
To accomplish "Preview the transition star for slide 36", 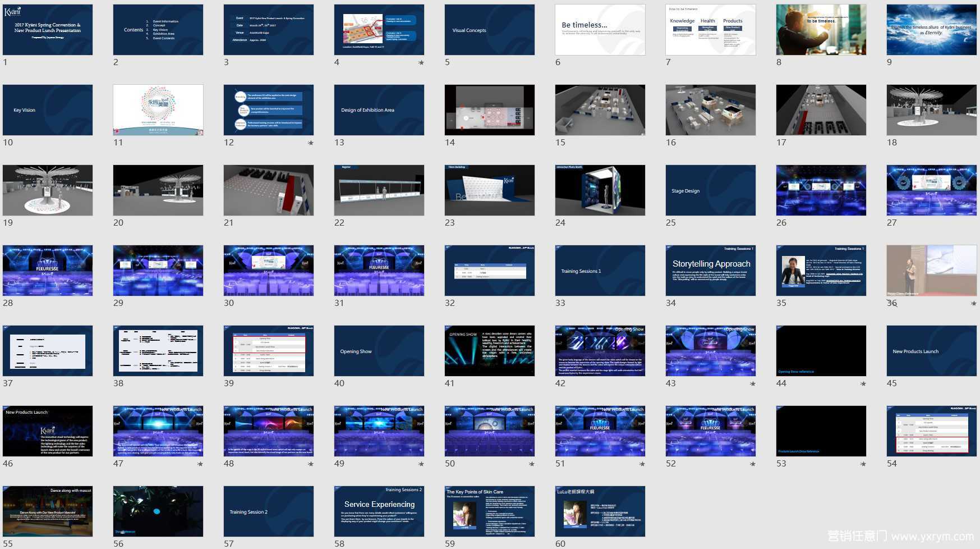I will click(974, 304).
